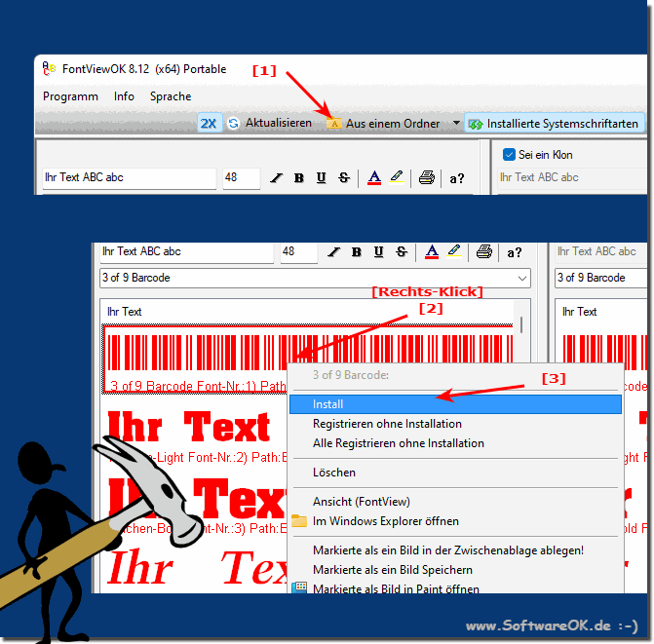This screenshot has width=654, height=644.
Task: Click the sample text field above the Barcode dropdown
Action: point(186,252)
